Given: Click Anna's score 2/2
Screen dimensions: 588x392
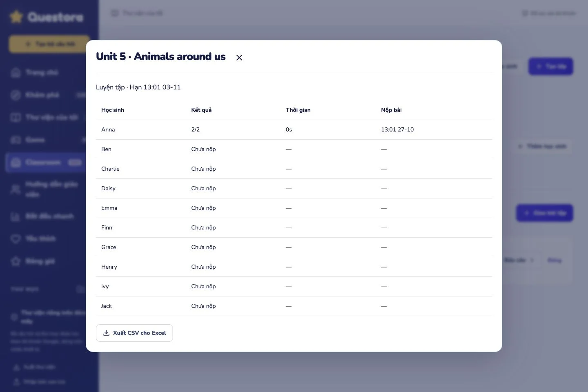Looking at the screenshot, I should click(196, 130).
